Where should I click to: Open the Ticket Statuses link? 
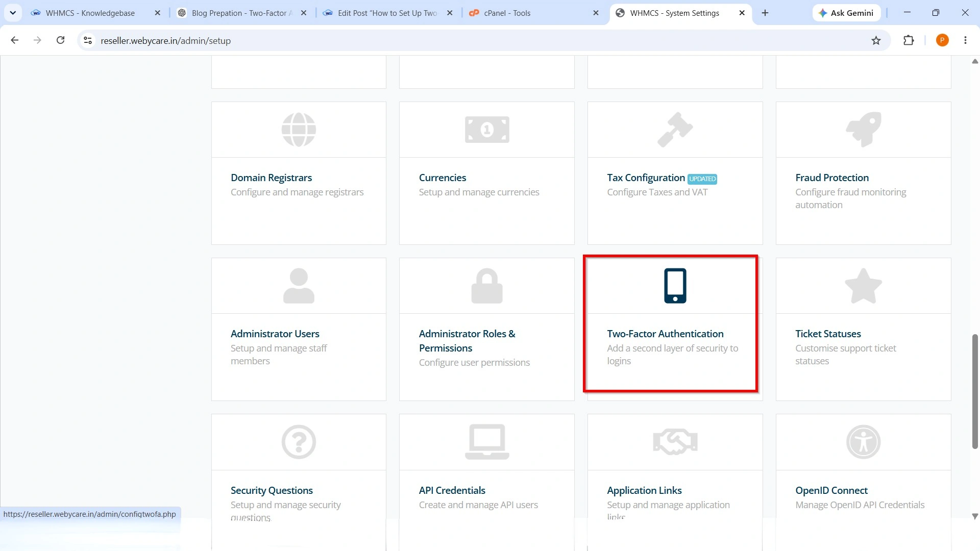[828, 334]
